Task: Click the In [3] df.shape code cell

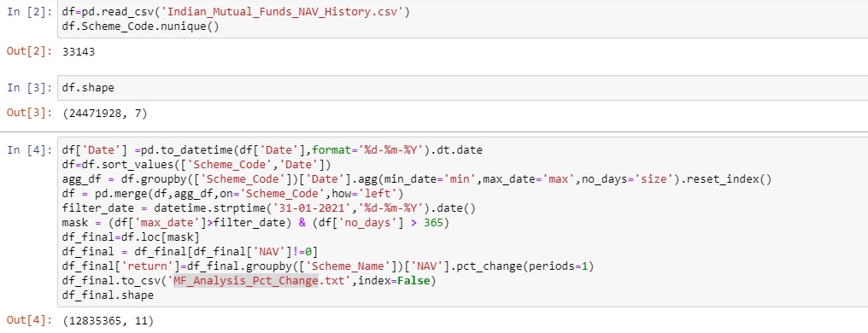Action: pos(462,88)
